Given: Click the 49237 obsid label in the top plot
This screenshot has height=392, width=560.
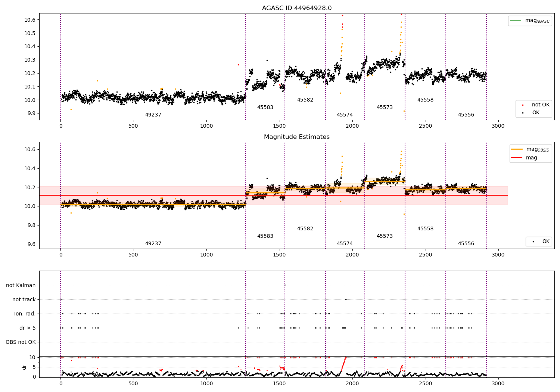Looking at the screenshot, I should (x=153, y=115).
